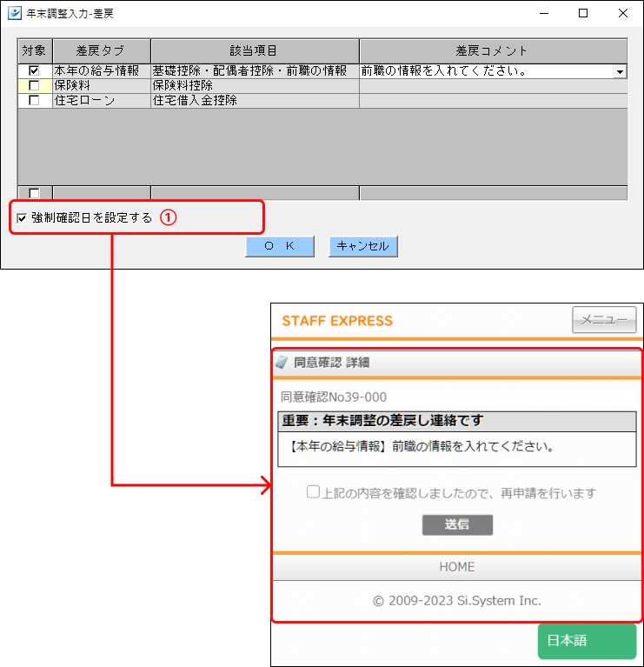
Task: Click the 差戻コメント column header
Action: 493,51
